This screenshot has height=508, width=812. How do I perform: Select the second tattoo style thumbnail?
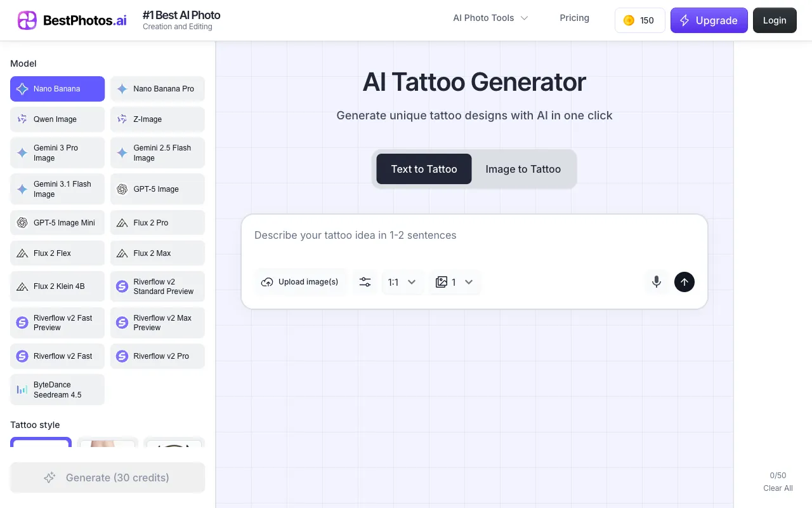click(107, 443)
